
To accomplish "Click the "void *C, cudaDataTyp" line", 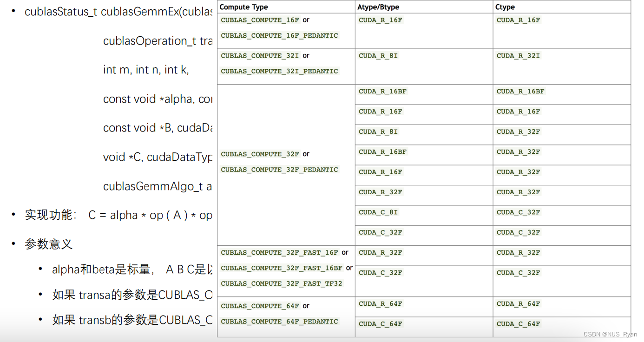I will tap(158, 157).
